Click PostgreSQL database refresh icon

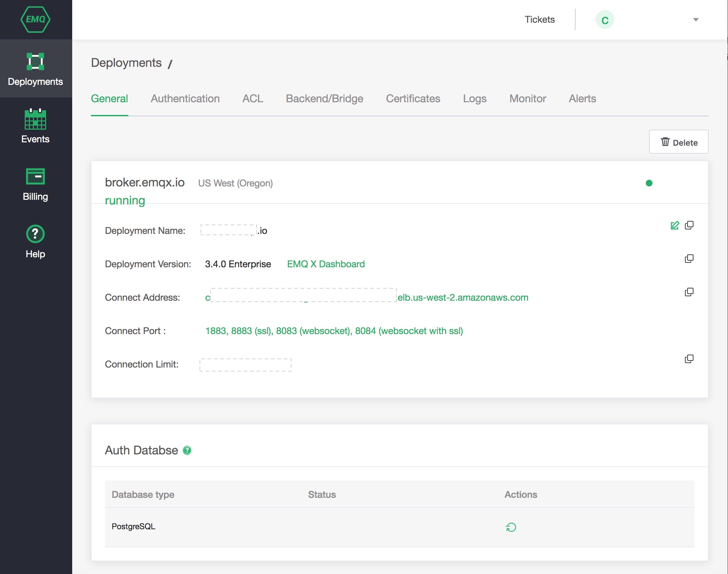[510, 526]
